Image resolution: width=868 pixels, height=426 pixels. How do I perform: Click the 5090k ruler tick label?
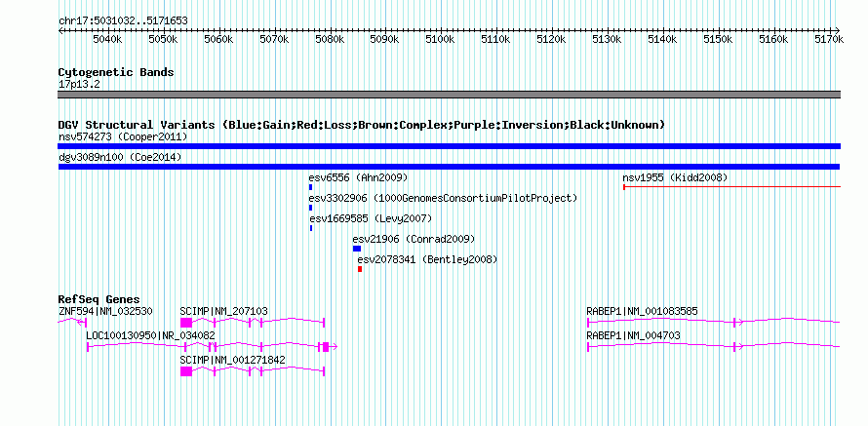click(x=384, y=40)
